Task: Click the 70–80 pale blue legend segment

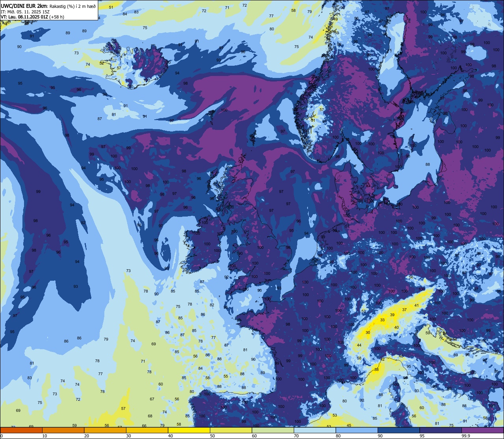Action: coord(315,430)
